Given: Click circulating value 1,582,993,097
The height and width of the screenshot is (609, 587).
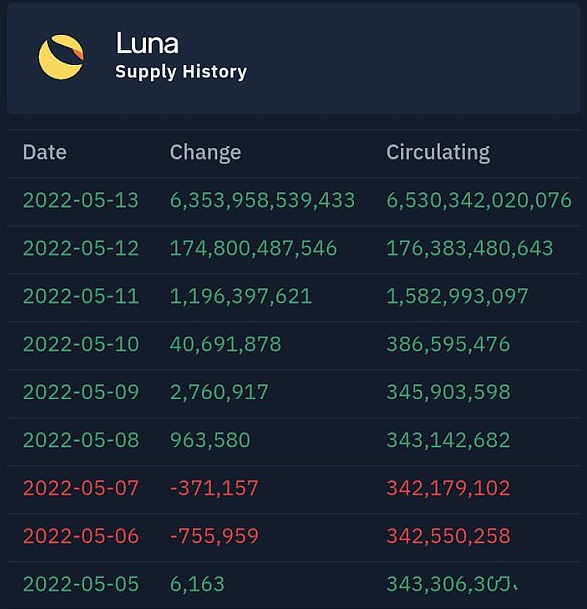Looking at the screenshot, I should [457, 297].
